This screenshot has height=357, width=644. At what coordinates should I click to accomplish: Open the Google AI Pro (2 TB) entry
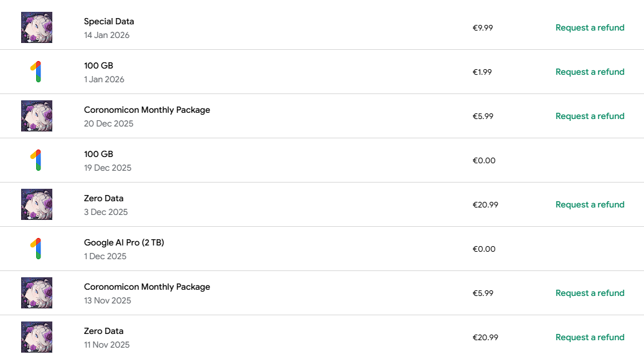pyautogui.click(x=124, y=242)
